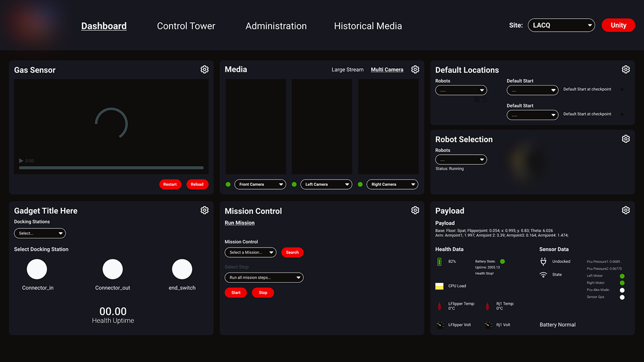
Task: Switch Media to Large Stream view
Action: [348, 70]
